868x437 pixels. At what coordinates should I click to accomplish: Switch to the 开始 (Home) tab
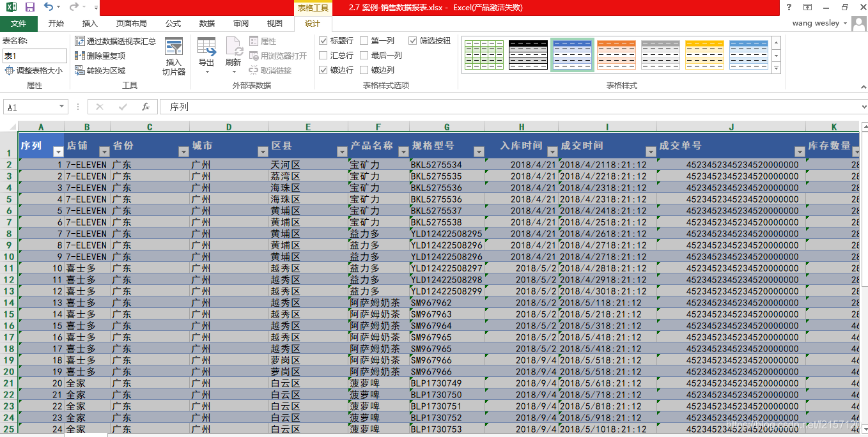[56, 24]
